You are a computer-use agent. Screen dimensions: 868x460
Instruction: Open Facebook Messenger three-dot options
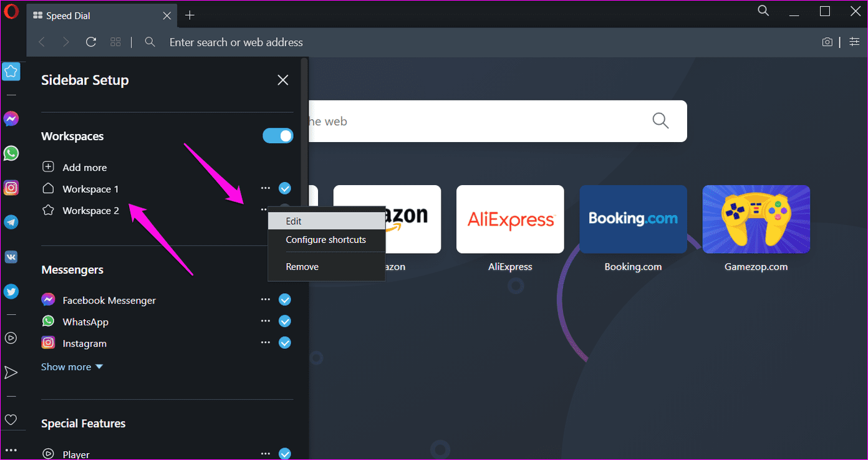click(266, 300)
